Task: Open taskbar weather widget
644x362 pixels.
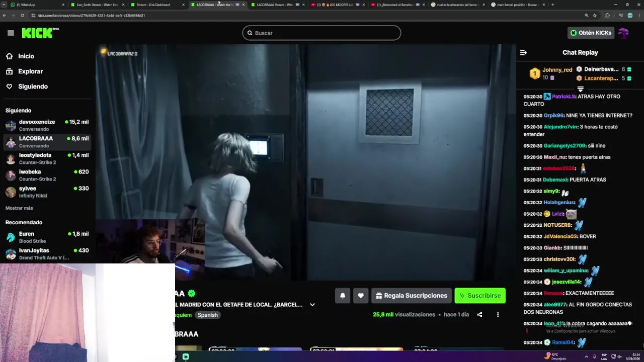Action: pos(555,356)
